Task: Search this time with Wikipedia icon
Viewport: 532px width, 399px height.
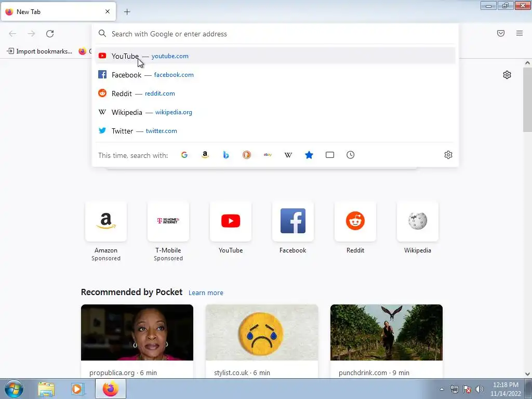Action: (x=288, y=155)
